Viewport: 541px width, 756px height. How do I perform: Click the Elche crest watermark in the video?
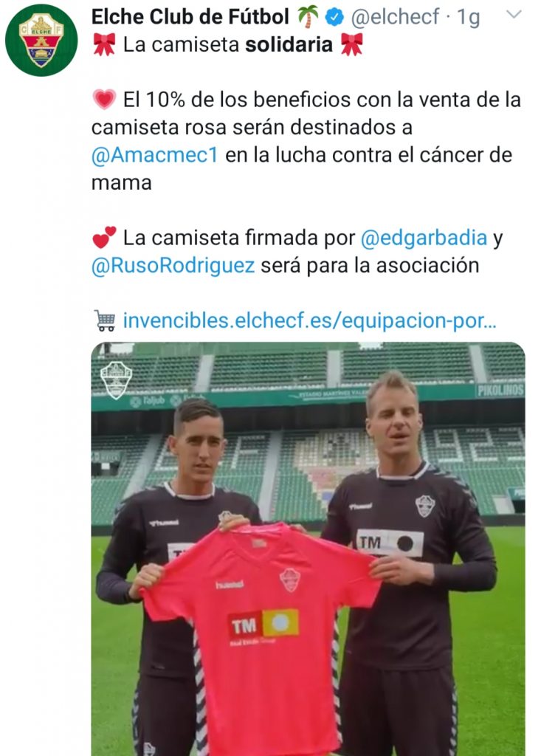[x=116, y=380]
